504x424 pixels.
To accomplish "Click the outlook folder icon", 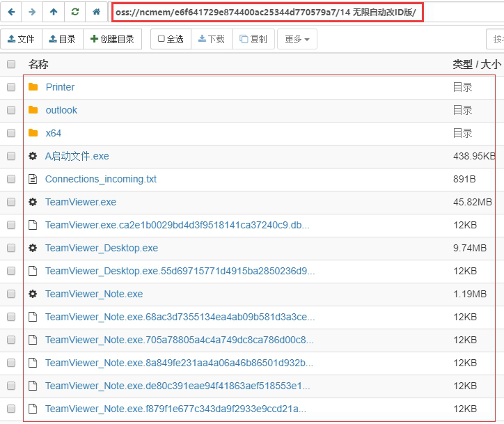I will pos(33,110).
